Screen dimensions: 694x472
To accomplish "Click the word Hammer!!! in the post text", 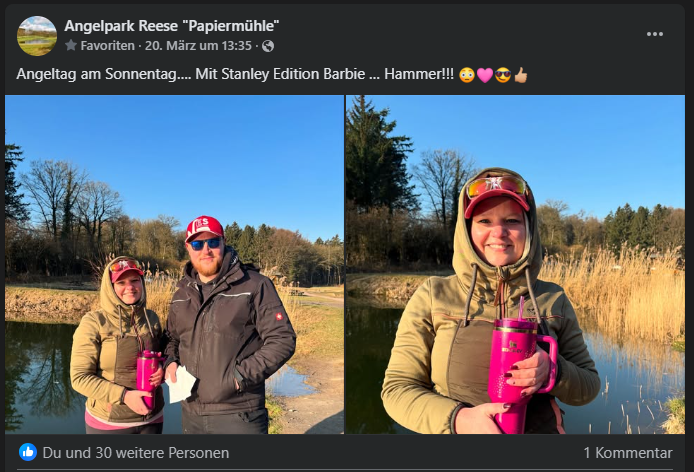I will coord(419,74).
